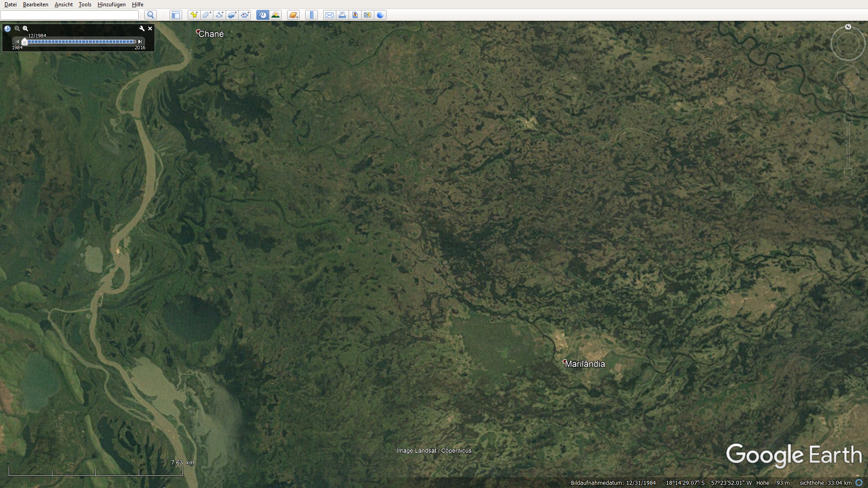Toggle the sidebar panel button
Screen dimensions: 868x488
[x=175, y=15]
